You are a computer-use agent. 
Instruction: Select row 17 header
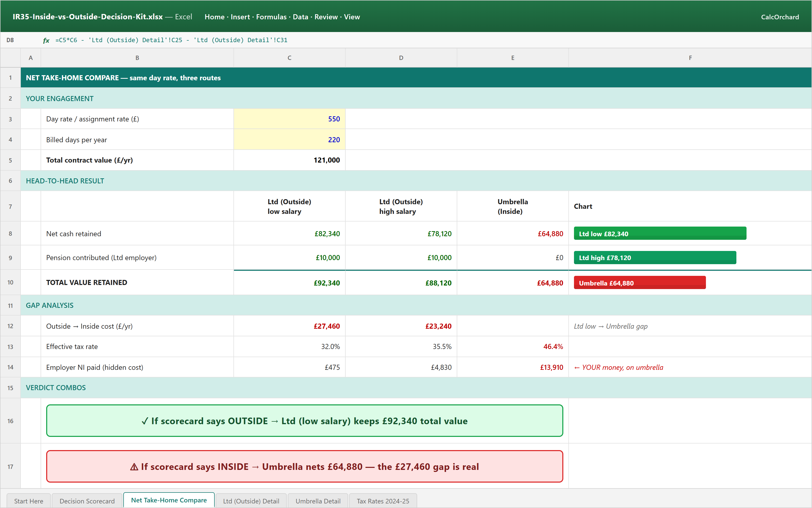(10, 467)
